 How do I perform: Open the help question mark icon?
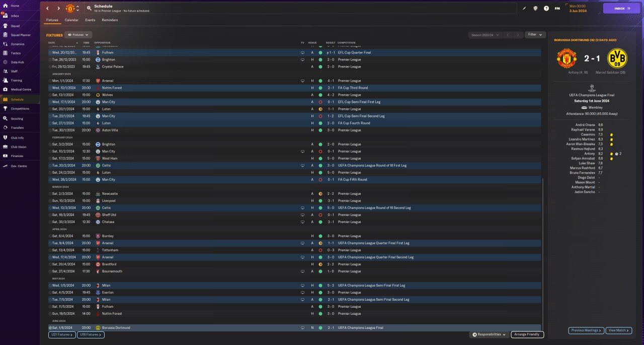pyautogui.click(x=546, y=9)
